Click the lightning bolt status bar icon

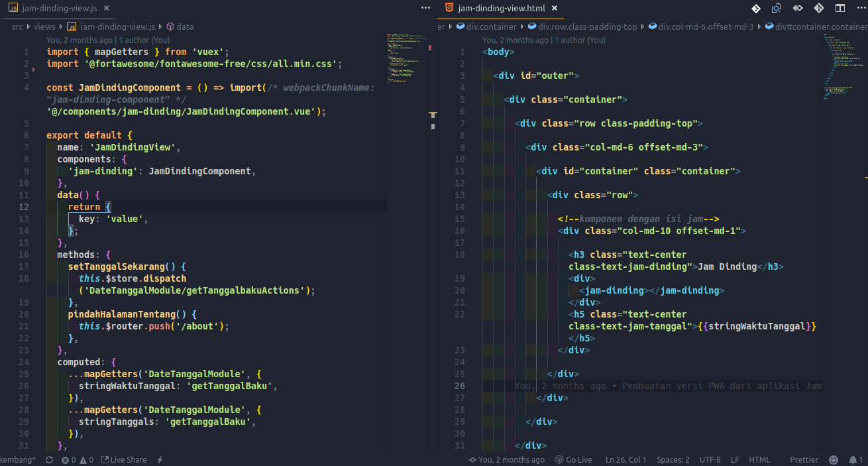(160, 459)
